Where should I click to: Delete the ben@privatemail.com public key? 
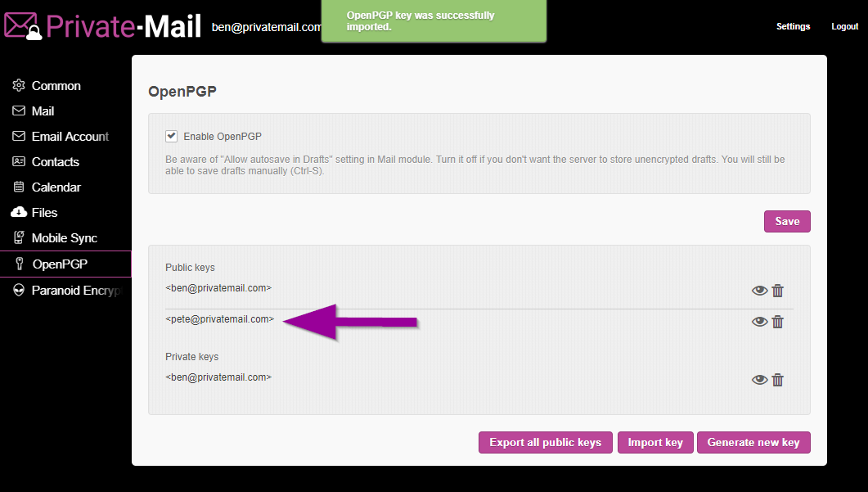[x=778, y=291]
